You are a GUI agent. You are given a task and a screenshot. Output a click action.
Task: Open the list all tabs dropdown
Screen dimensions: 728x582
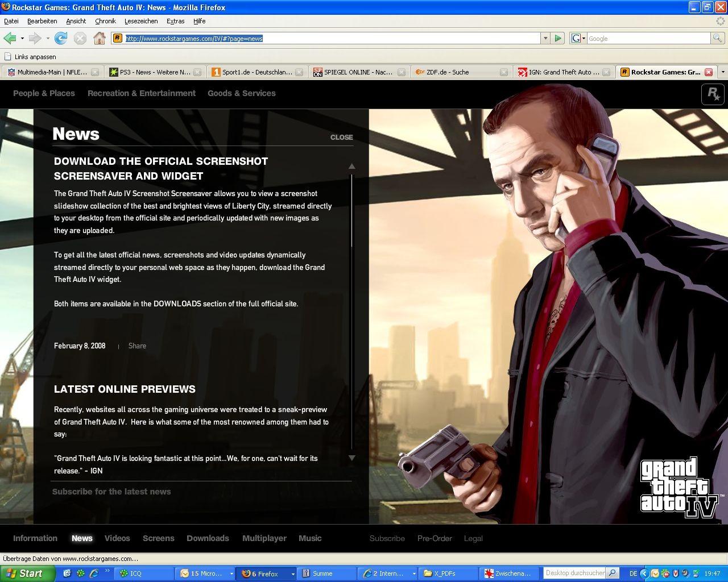723,72
